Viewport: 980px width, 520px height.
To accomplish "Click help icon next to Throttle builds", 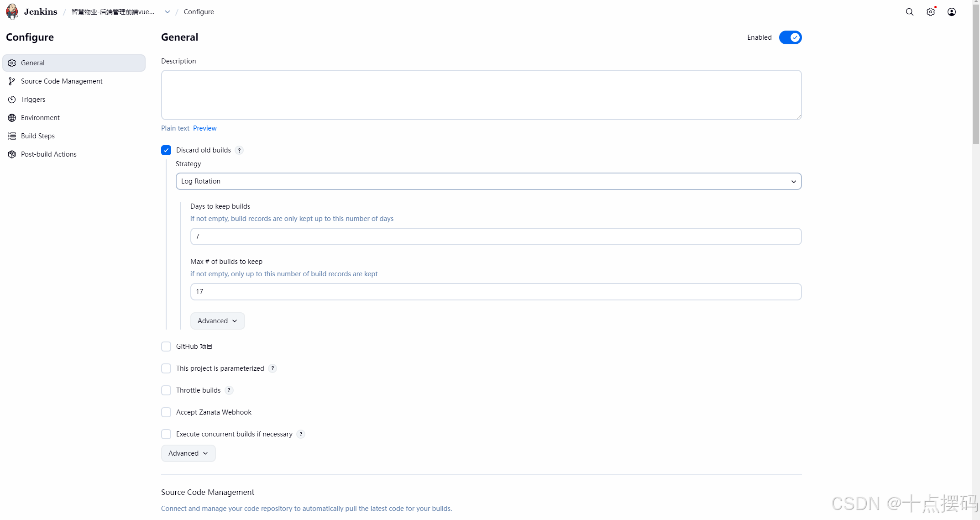I will [229, 390].
